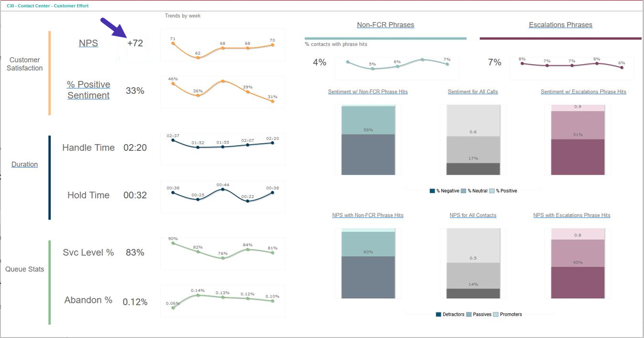This screenshot has height=338, width=644.
Task: Click the 02:37 point on Handle Time trend
Action: (173, 140)
